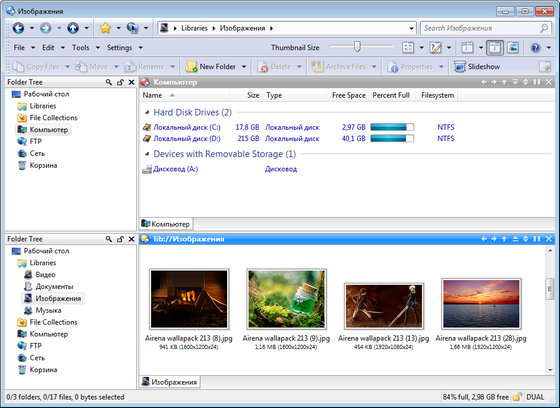560x408 pixels.
Task: Click the help question mark icon
Action: (x=535, y=48)
